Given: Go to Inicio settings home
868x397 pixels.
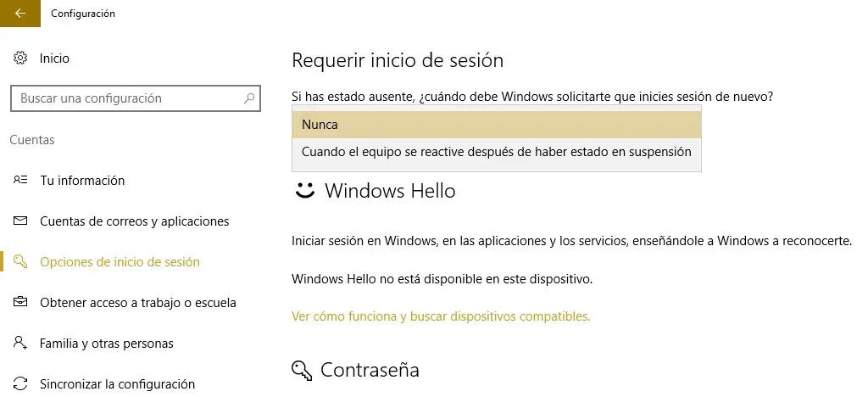Looking at the screenshot, I should [54, 59].
